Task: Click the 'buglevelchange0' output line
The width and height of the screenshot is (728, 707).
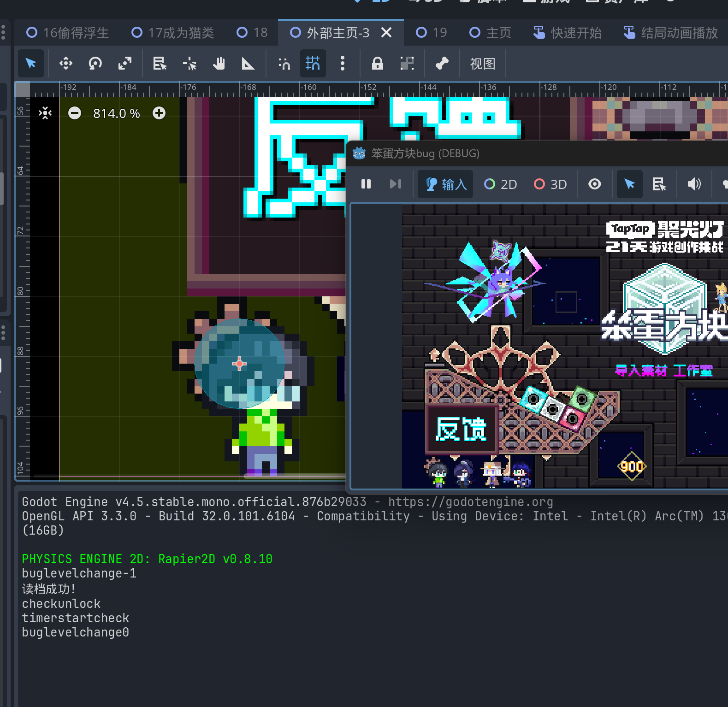Action: 76,632
